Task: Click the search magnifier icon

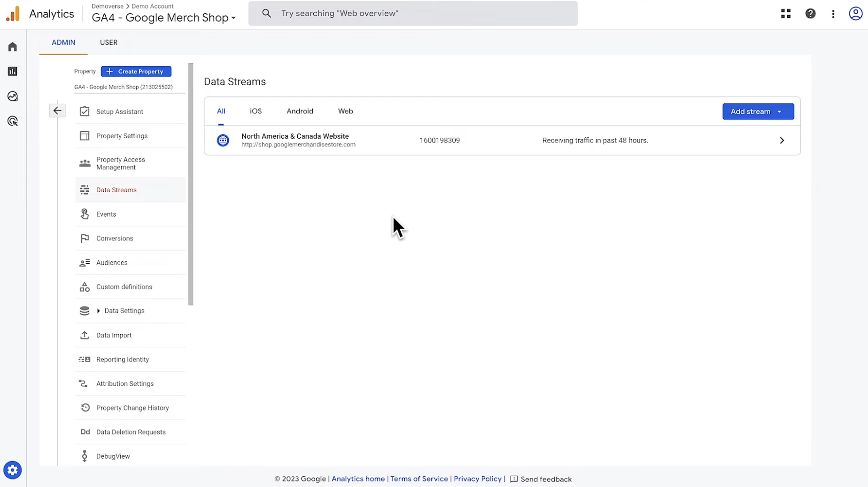Action: point(267,13)
